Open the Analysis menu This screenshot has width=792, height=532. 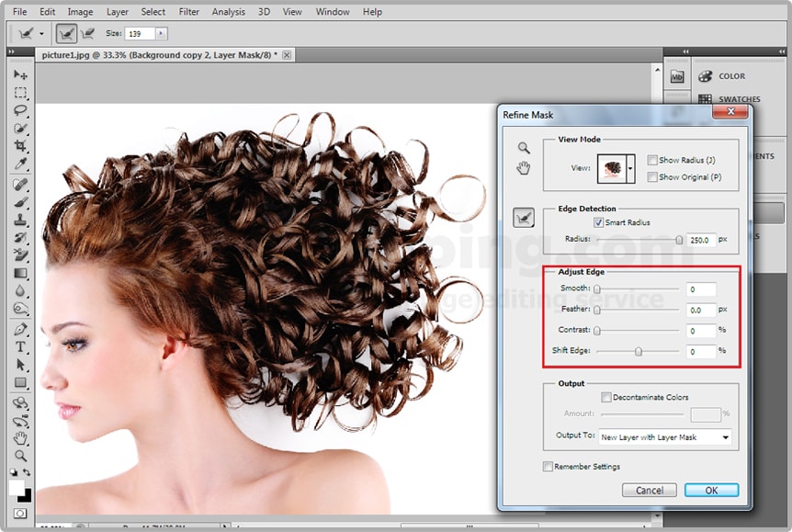[x=228, y=12]
